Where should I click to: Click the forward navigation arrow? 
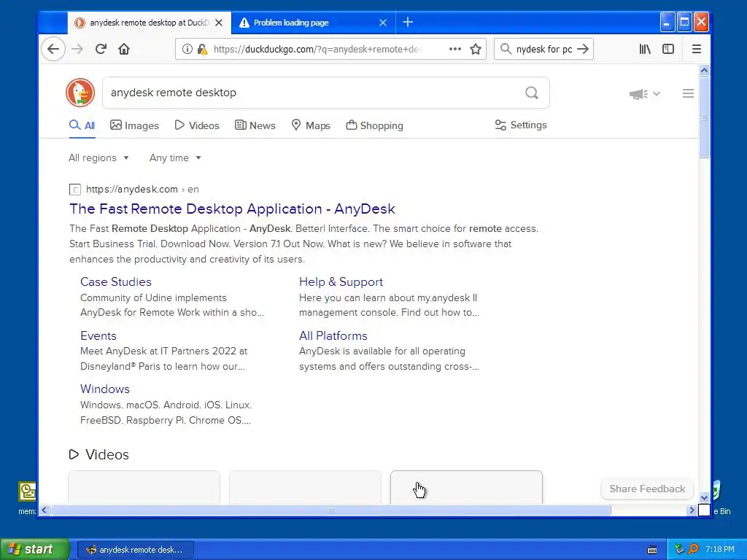pos(77,49)
